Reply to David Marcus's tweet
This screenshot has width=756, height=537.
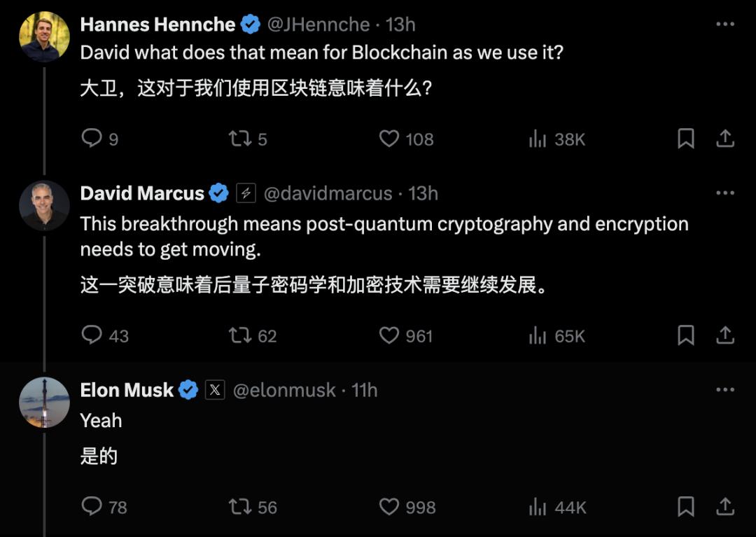(92, 335)
